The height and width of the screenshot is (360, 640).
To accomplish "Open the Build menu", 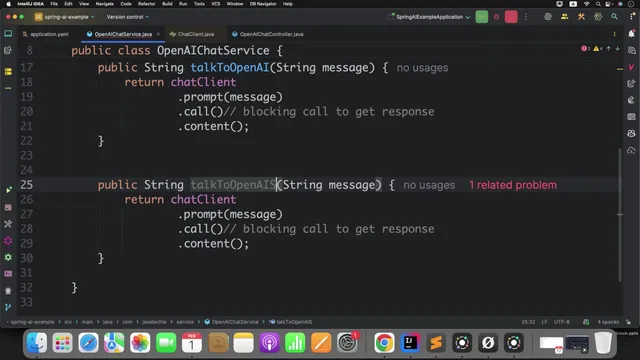I will tap(167, 4).
